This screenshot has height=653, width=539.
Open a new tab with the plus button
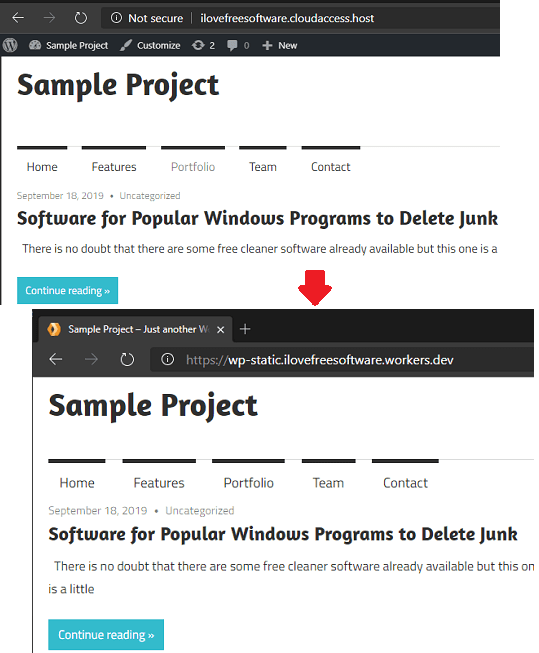point(245,329)
